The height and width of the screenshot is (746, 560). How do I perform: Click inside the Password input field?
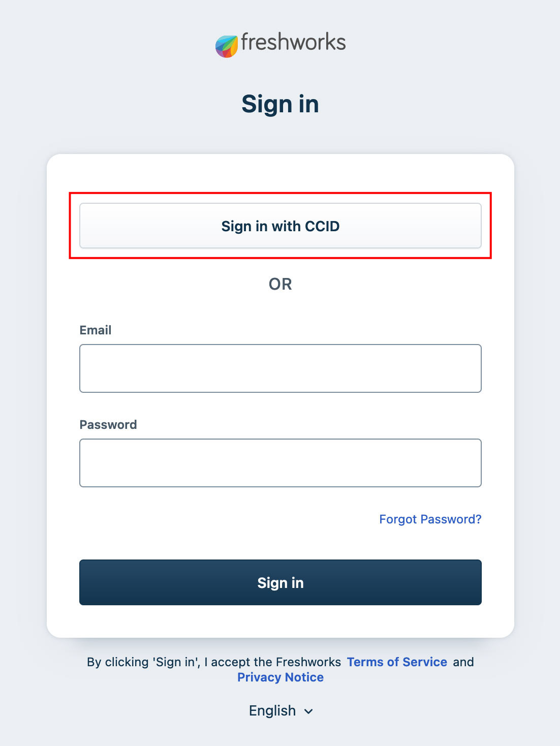280,462
